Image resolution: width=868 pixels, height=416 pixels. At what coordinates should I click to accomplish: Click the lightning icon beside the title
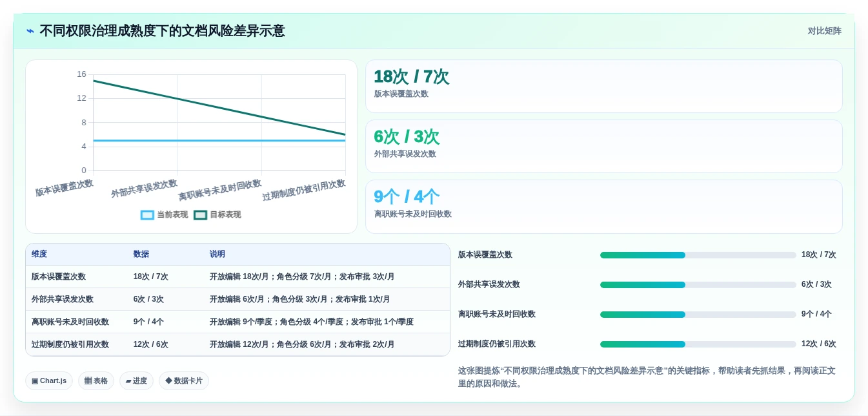(x=30, y=31)
